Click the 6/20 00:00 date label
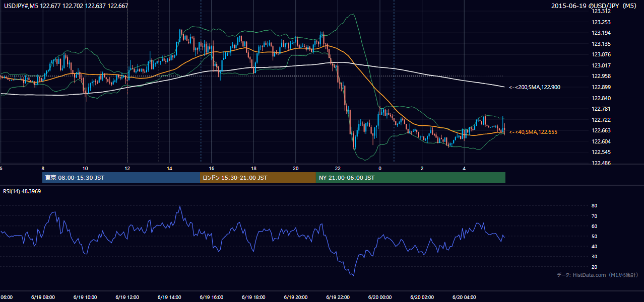 pos(380,297)
